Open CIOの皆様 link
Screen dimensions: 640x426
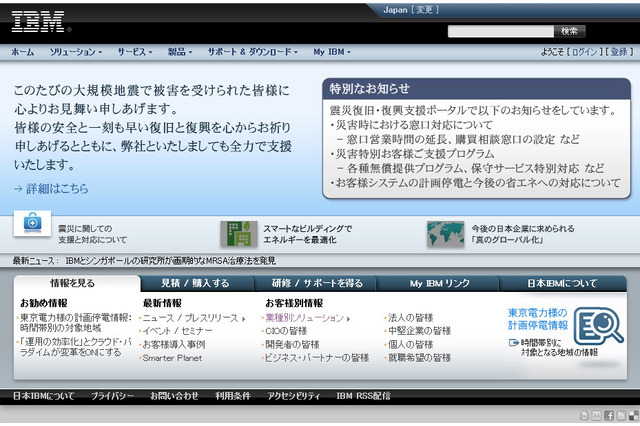point(286,331)
